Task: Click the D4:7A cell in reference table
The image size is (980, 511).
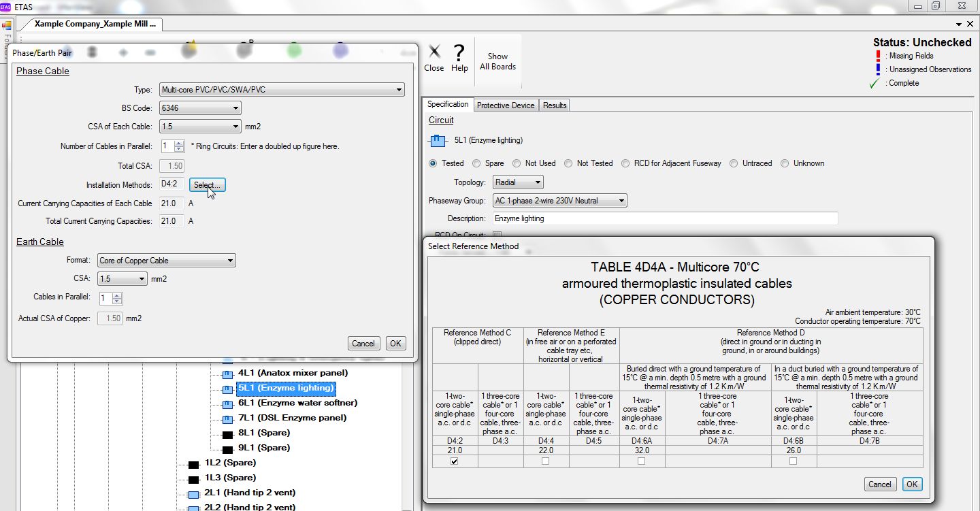Action: 718,442
